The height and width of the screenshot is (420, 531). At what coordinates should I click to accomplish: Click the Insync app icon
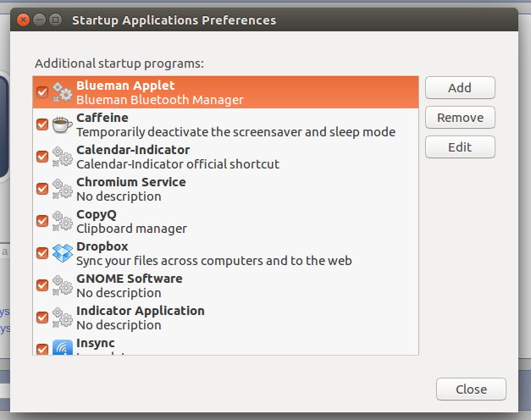click(x=63, y=347)
